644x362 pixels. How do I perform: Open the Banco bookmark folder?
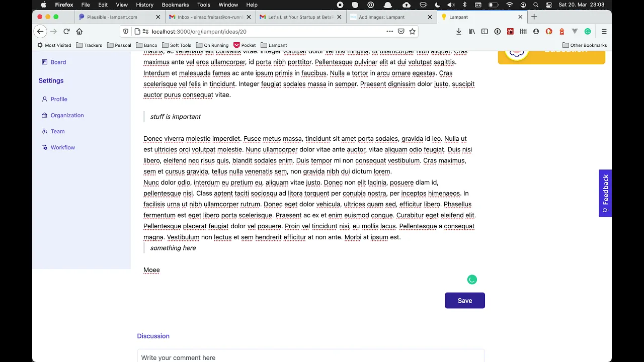[x=146, y=45]
